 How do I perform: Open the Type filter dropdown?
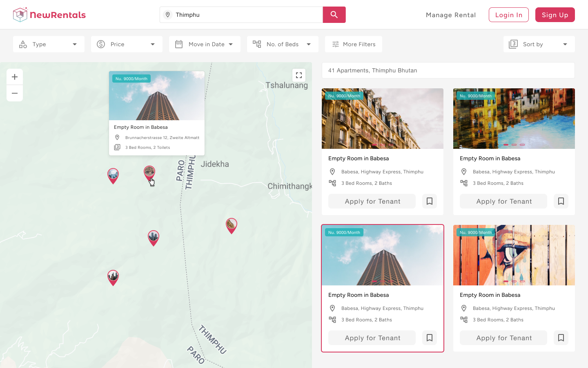tap(49, 44)
